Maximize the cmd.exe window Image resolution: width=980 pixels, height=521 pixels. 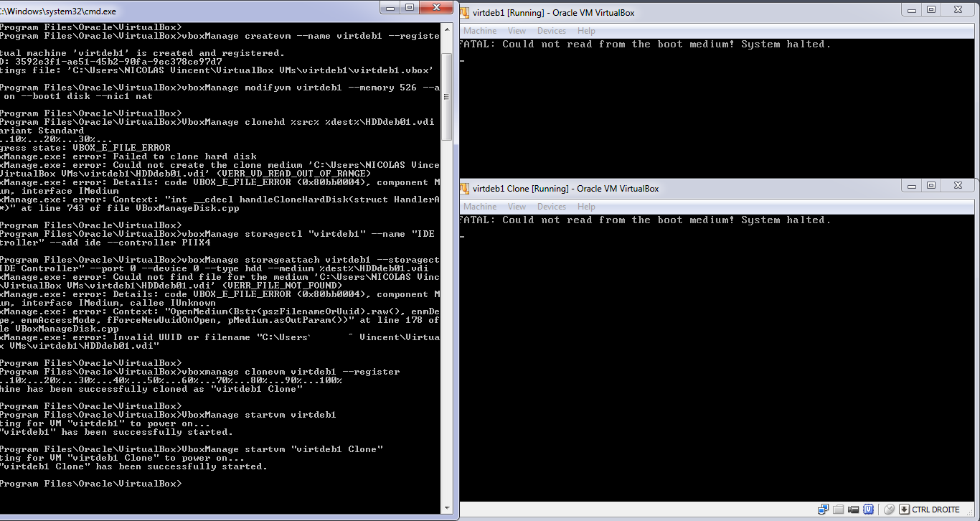click(x=410, y=8)
